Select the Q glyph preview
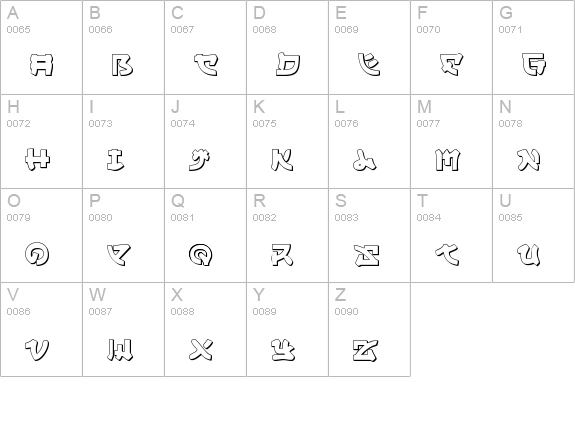The height and width of the screenshot is (421, 575). [201, 255]
